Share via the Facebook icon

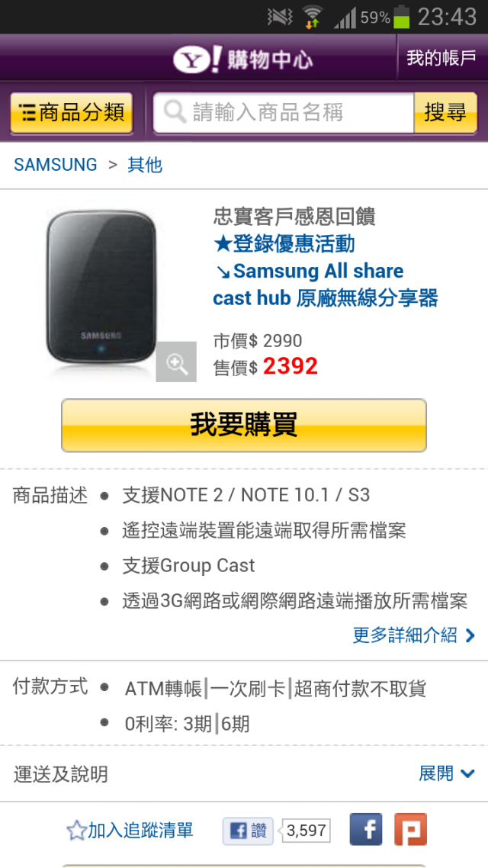pos(366,829)
